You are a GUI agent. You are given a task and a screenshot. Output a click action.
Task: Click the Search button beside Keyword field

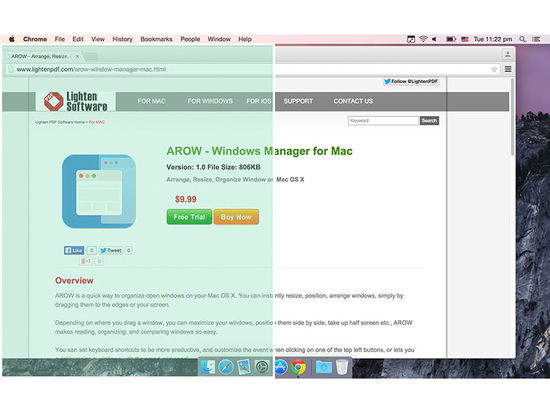pyautogui.click(x=429, y=121)
